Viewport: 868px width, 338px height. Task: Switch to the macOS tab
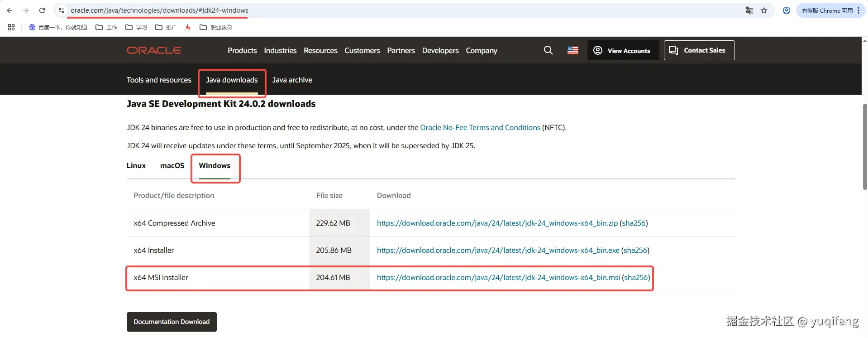coord(172,165)
